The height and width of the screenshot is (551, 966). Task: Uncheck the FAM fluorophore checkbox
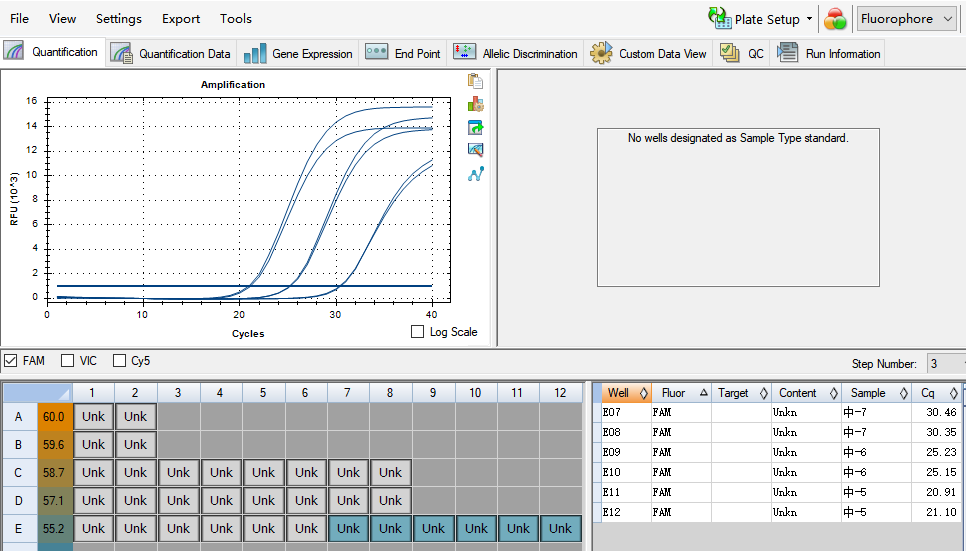(10, 361)
